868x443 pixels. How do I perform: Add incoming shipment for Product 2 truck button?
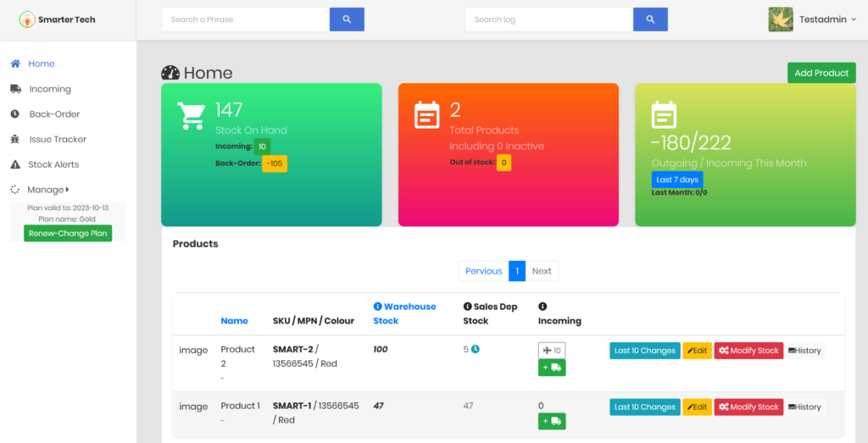coord(552,368)
